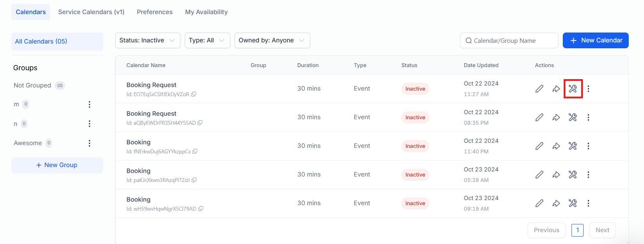The width and height of the screenshot is (644, 244).
Task: Copy the ID of the first Booking Request calendar
Action: point(194,94)
